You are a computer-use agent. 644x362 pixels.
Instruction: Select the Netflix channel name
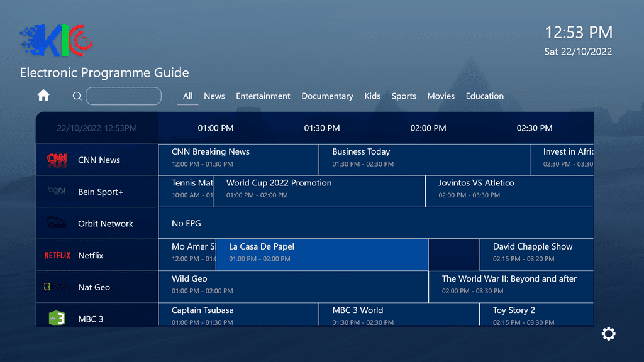[91, 255]
